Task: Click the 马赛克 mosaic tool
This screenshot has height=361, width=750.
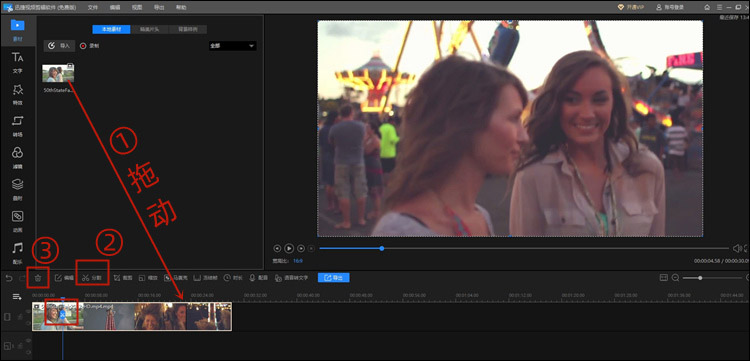Action: click(x=176, y=278)
